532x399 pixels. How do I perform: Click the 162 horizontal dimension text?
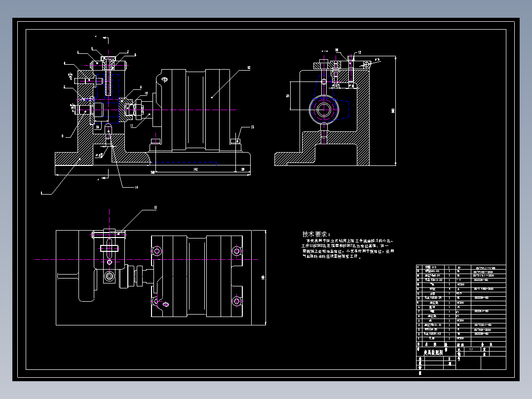click(x=195, y=169)
